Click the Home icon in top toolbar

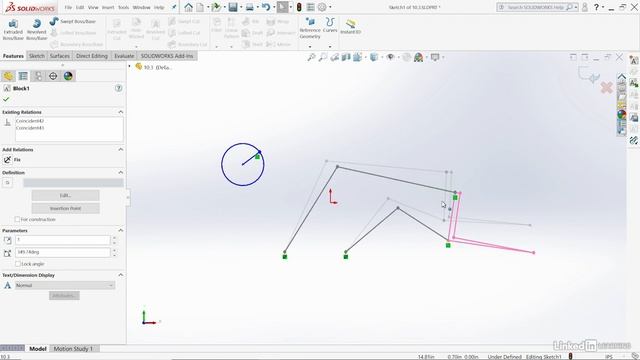coord(188,7)
